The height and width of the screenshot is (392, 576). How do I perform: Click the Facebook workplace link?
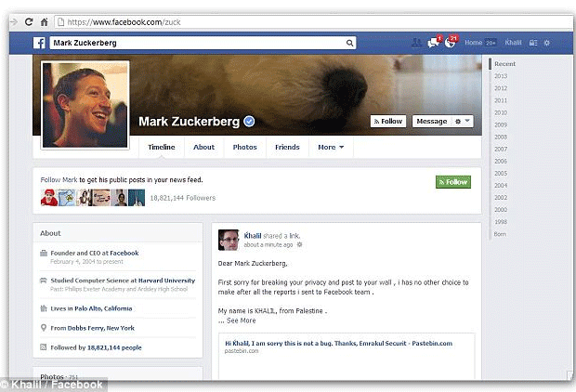124,254
